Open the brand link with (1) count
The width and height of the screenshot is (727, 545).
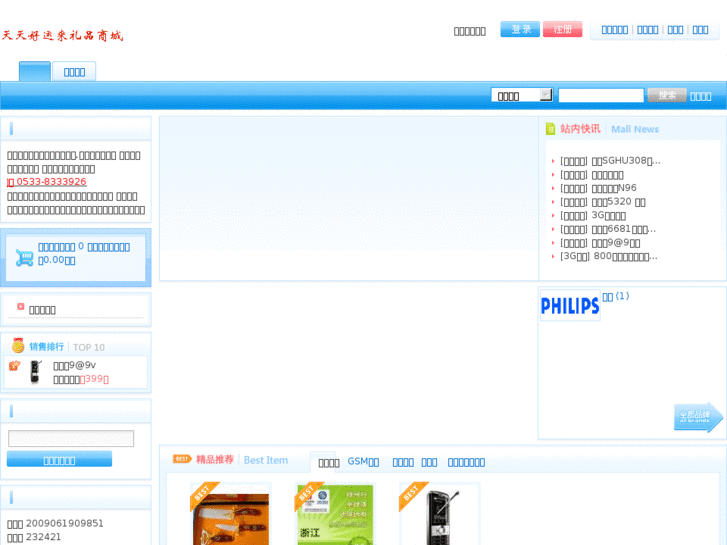coord(616,296)
